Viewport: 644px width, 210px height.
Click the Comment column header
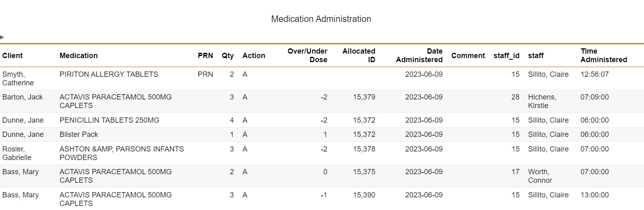click(x=468, y=56)
